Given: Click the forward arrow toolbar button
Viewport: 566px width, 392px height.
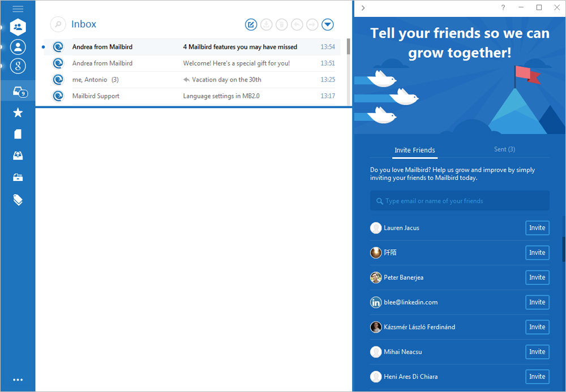Looking at the screenshot, I should pyautogui.click(x=312, y=24).
